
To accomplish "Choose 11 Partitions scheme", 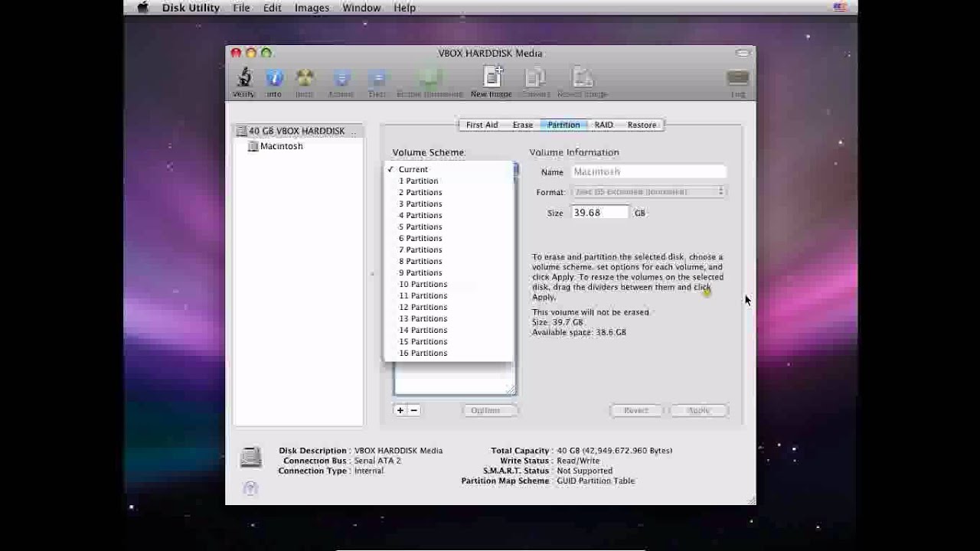I will click(x=449, y=295).
